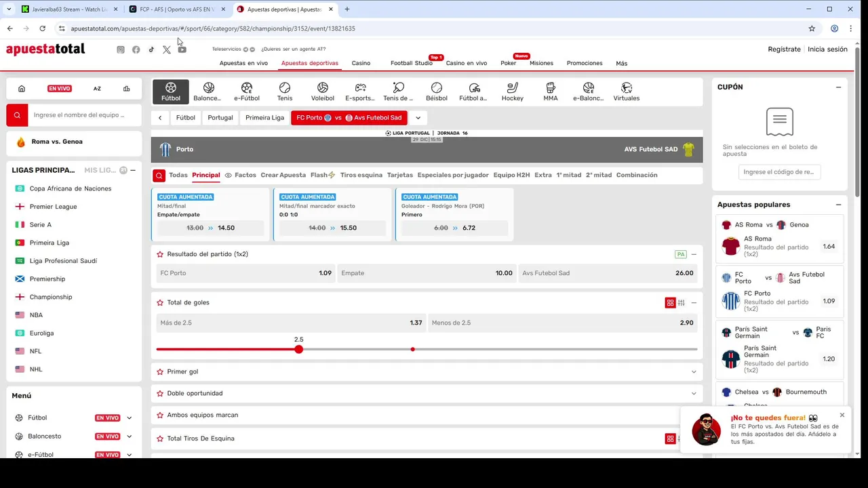
Task: Collapse the Cupón panel
Action: coord(838,87)
